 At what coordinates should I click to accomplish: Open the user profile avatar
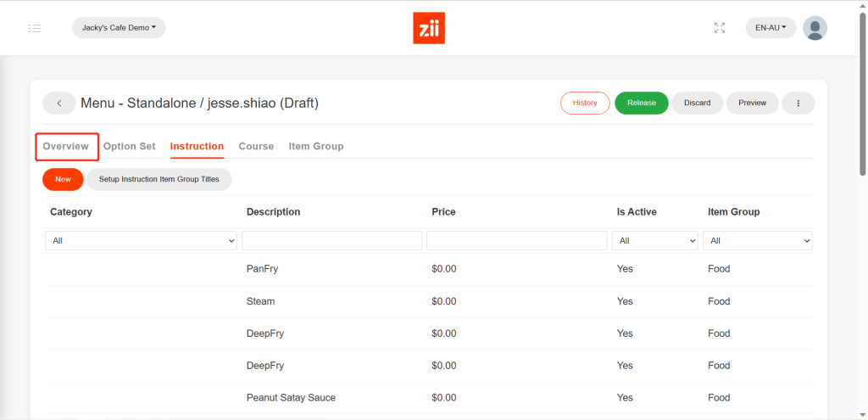[x=815, y=28]
